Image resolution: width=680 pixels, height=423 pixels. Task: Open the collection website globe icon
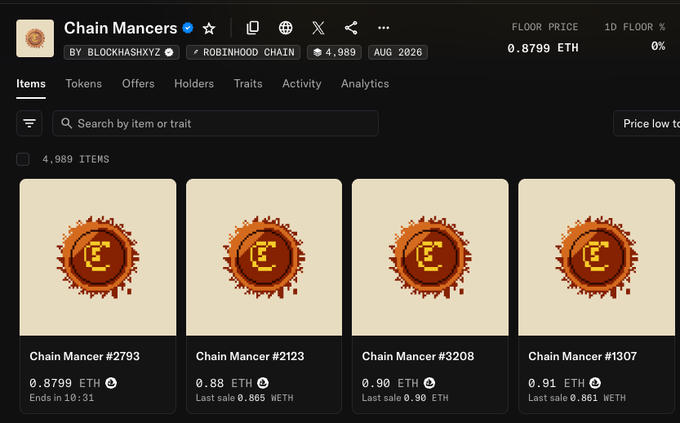[x=285, y=28]
